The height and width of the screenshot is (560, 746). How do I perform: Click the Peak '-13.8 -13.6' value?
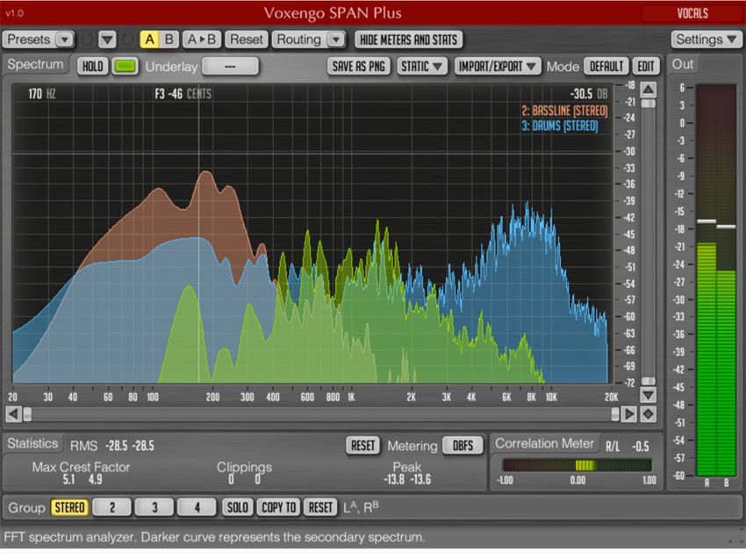(x=407, y=479)
